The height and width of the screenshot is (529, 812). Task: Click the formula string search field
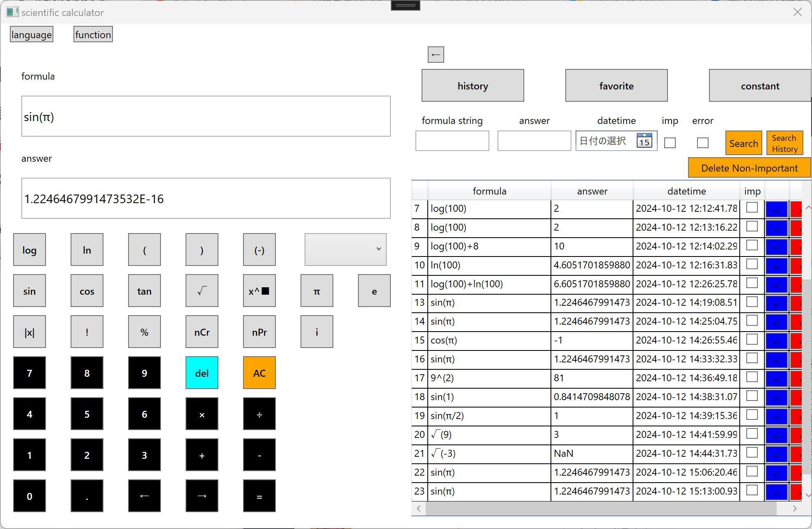pyautogui.click(x=452, y=141)
